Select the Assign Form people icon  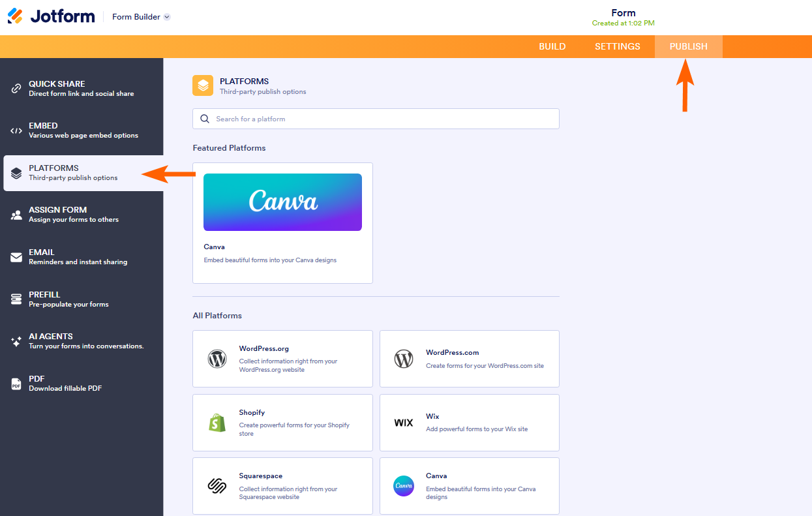pos(16,214)
